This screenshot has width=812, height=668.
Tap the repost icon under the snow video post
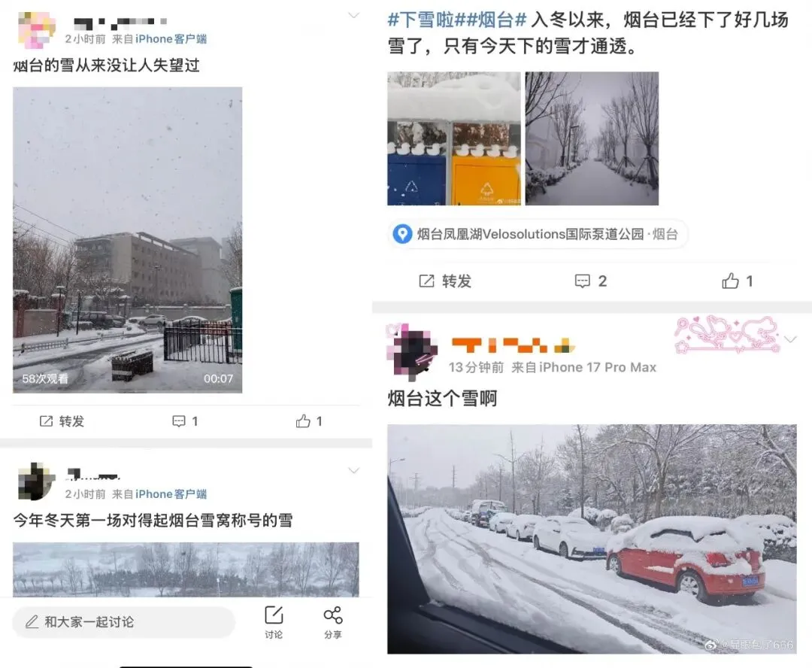coord(46,421)
